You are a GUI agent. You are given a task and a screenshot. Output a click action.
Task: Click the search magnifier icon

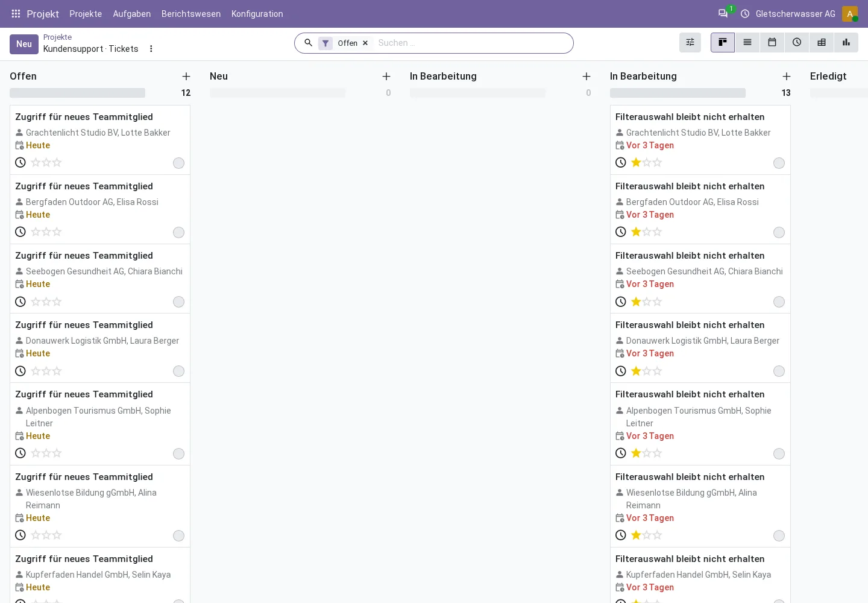[x=309, y=43]
